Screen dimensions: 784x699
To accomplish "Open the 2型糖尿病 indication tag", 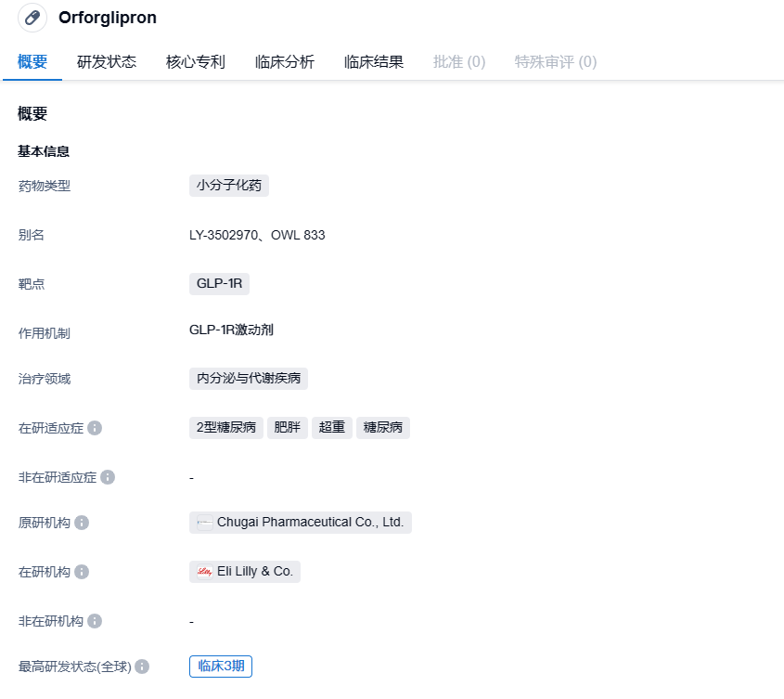I will tap(226, 428).
